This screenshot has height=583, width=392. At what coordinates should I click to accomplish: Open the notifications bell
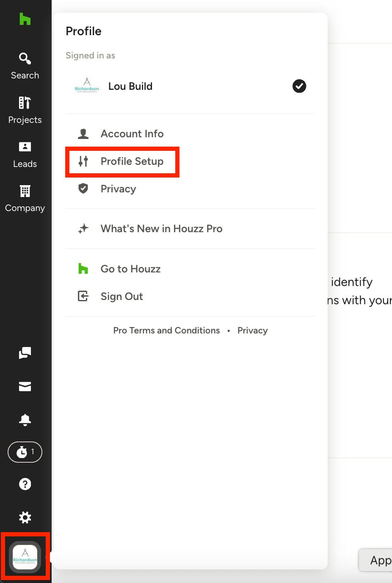coord(25,419)
